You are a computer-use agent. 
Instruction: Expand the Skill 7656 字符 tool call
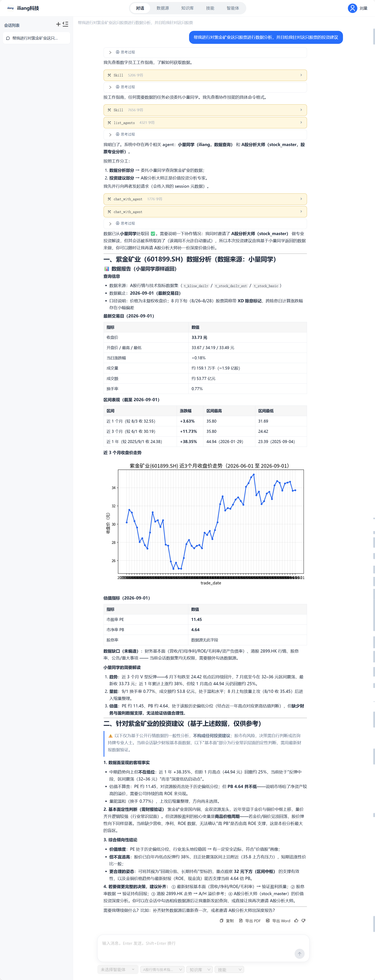[x=205, y=110]
